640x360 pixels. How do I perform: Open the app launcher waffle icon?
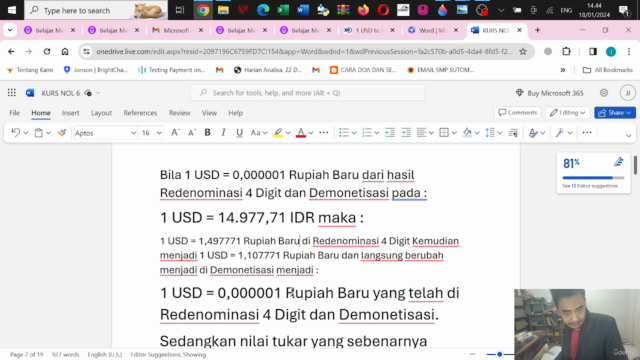[11, 93]
